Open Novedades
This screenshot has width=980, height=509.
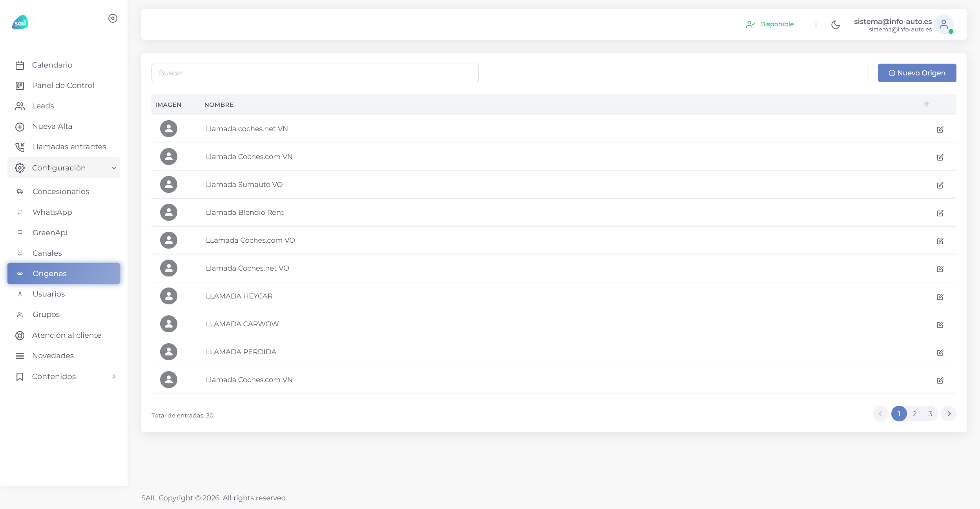coord(64,355)
